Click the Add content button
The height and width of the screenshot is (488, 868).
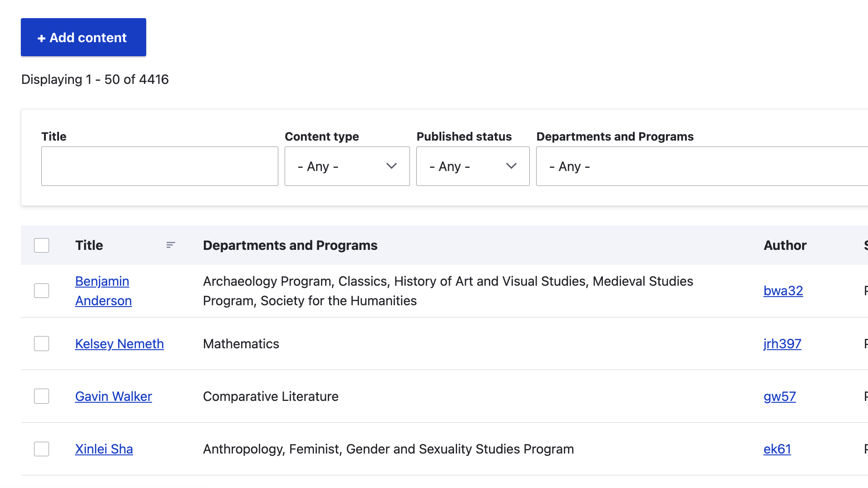(84, 37)
